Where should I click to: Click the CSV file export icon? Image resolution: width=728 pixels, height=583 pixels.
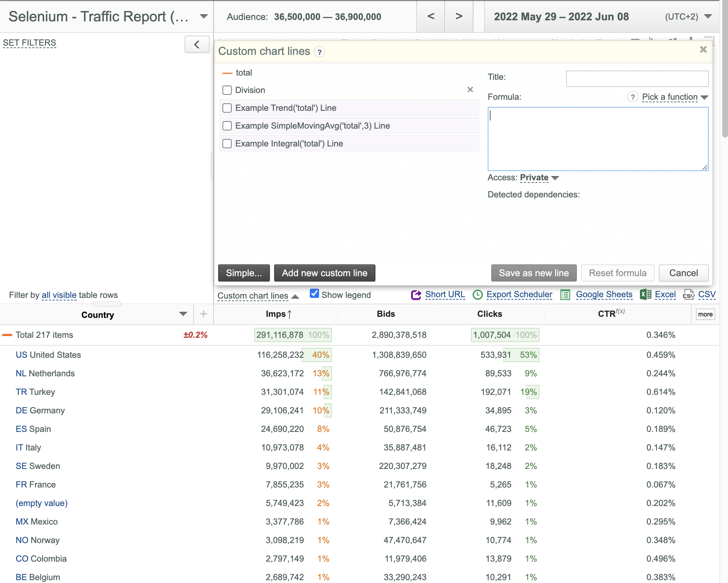point(689,294)
